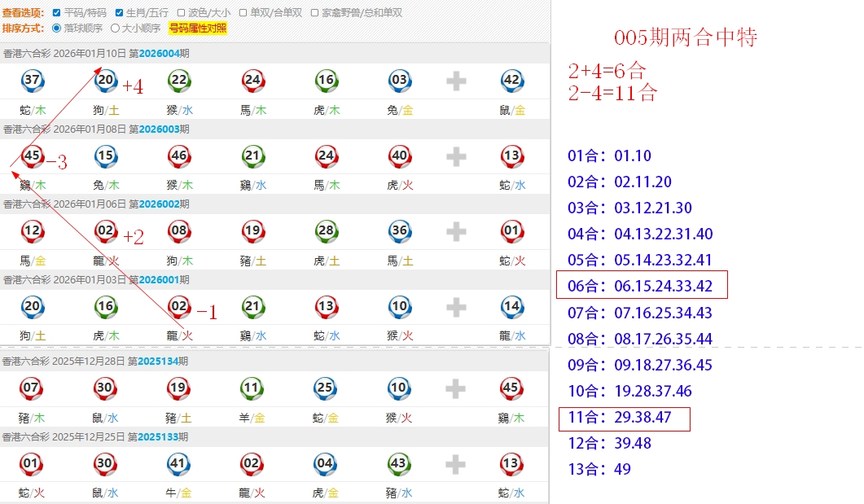Uncheck the 生肖/五行 option
Viewport: 864px width, 504px height.
pos(120,13)
